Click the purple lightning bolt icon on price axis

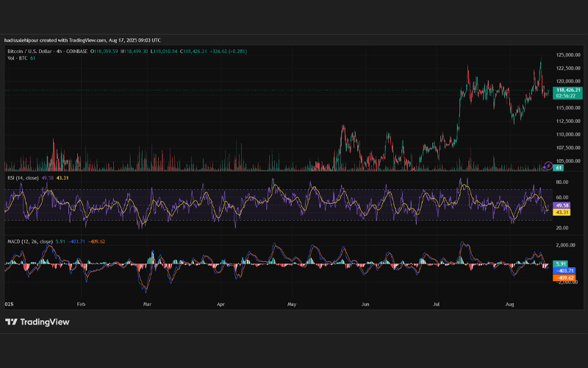pos(548,166)
